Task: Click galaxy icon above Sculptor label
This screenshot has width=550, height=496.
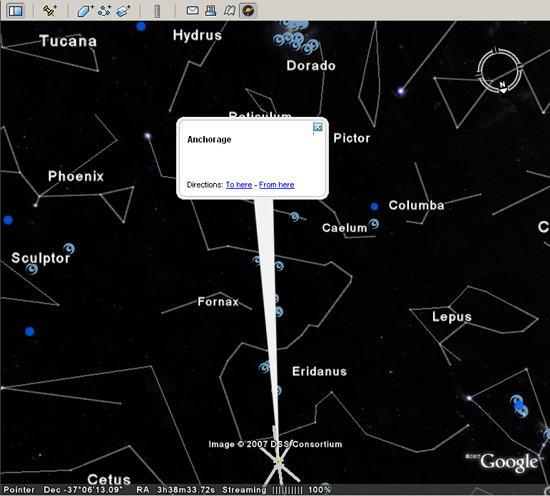Action: pos(69,248)
